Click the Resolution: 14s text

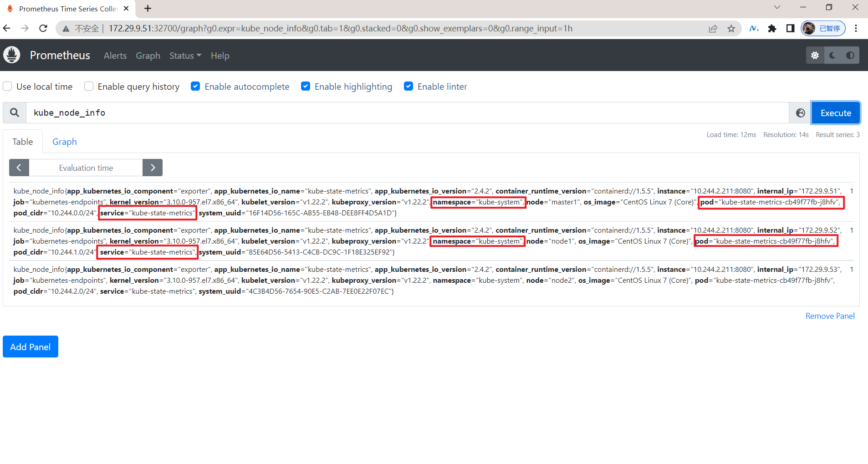coord(786,135)
